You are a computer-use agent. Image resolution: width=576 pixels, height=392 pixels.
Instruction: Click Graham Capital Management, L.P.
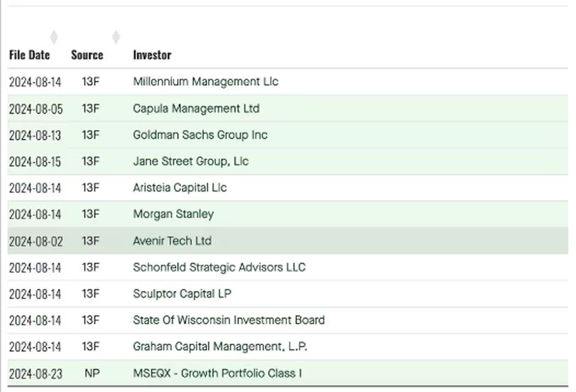click(x=219, y=347)
